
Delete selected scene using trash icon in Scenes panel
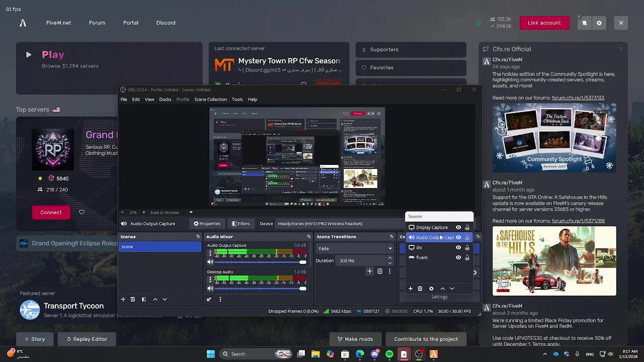[x=133, y=299]
